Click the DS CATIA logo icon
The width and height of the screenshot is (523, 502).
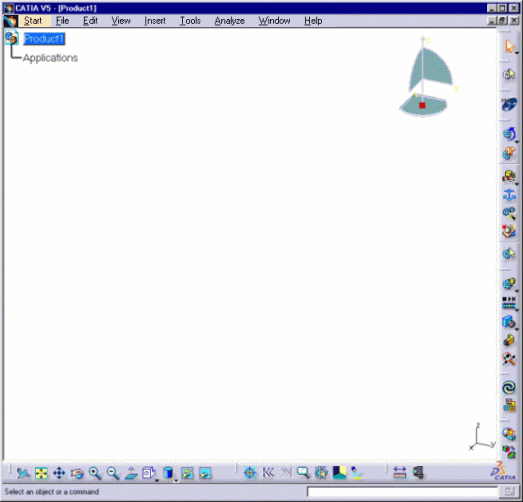503,471
